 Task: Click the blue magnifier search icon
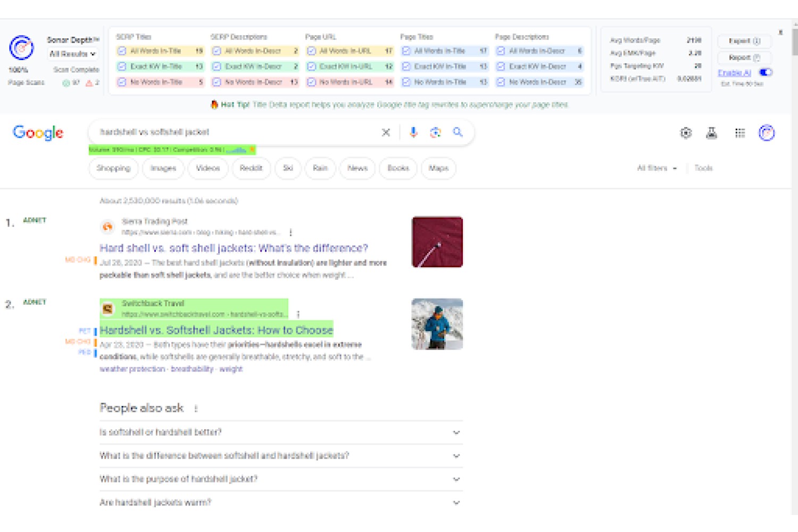(458, 132)
